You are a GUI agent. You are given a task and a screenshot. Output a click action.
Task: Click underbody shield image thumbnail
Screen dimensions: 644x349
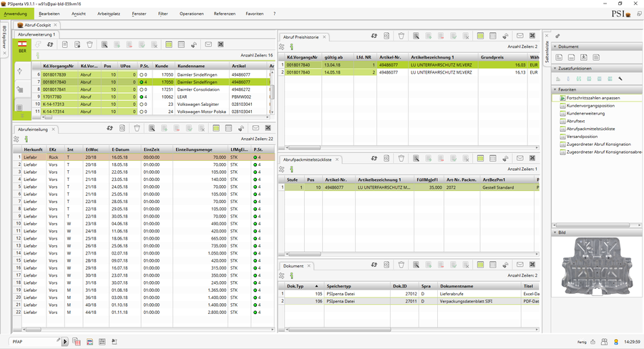coord(597,266)
